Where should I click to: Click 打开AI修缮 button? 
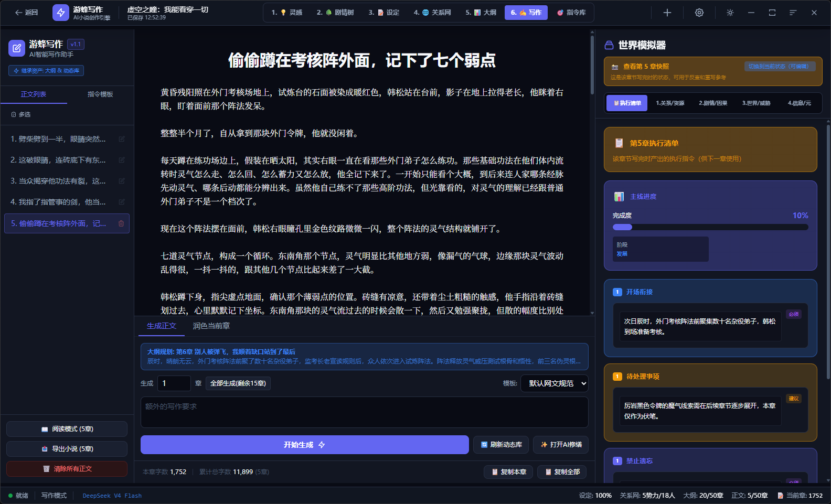(561, 445)
